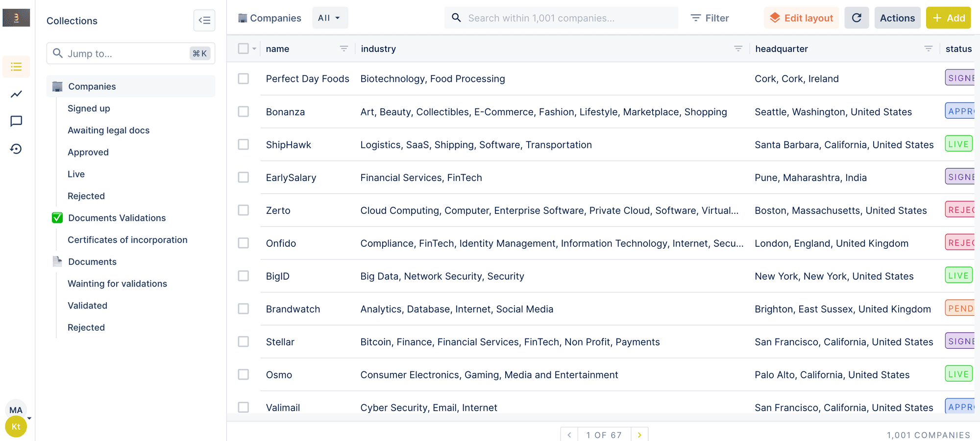Open the Awaiting legal docs segment
Screen dimensions: 980x441
coord(108,130)
